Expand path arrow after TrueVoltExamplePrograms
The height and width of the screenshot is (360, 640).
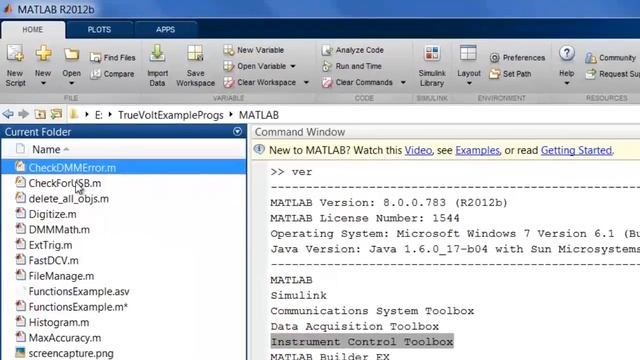(x=231, y=115)
